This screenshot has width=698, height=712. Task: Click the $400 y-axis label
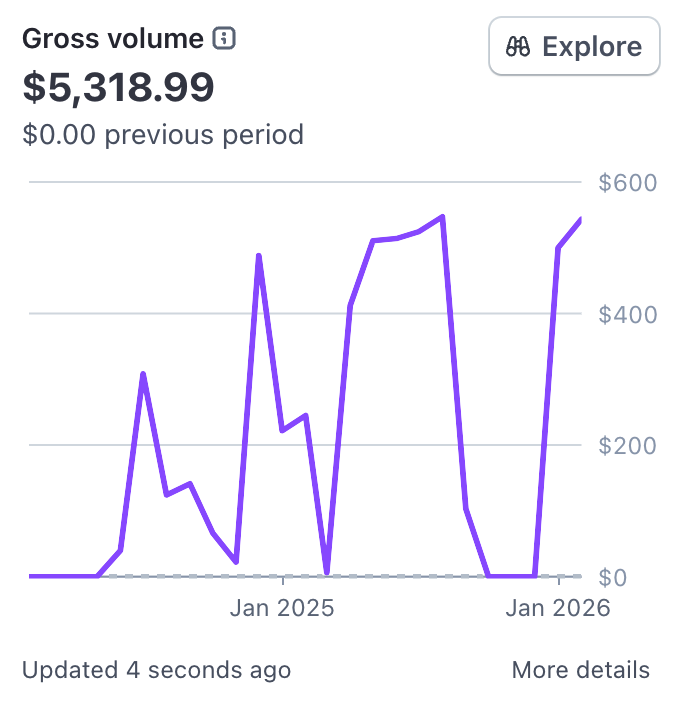tap(627, 314)
